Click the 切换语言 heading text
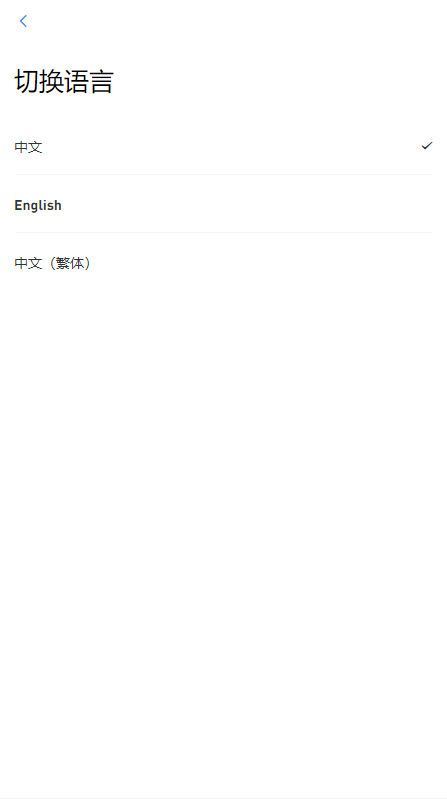The image size is (447, 799). coord(64,82)
